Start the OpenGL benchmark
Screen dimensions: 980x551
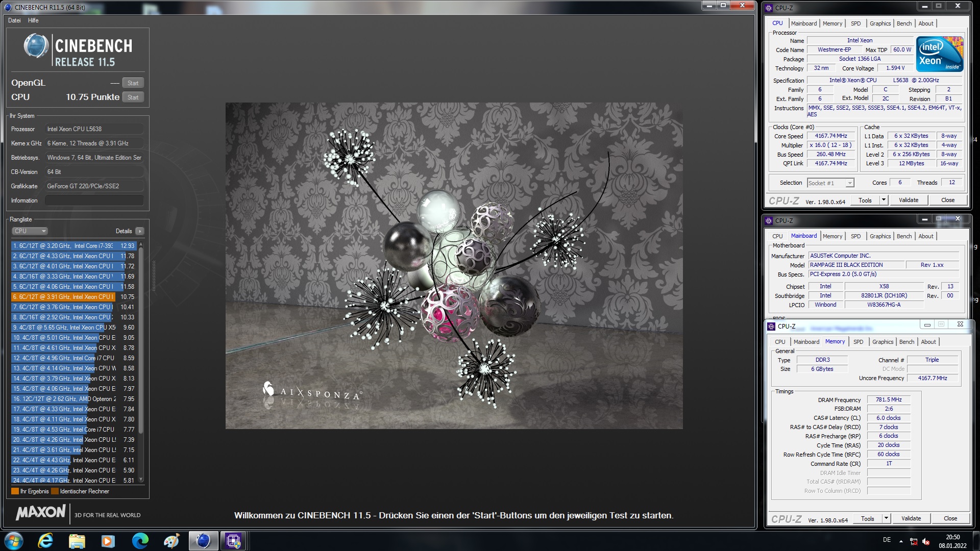133,83
